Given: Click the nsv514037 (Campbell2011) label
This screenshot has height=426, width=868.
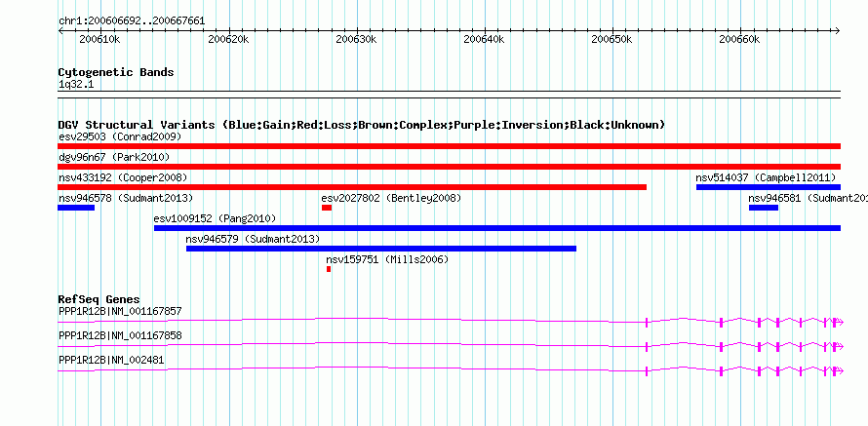Looking at the screenshot, I should [766, 177].
